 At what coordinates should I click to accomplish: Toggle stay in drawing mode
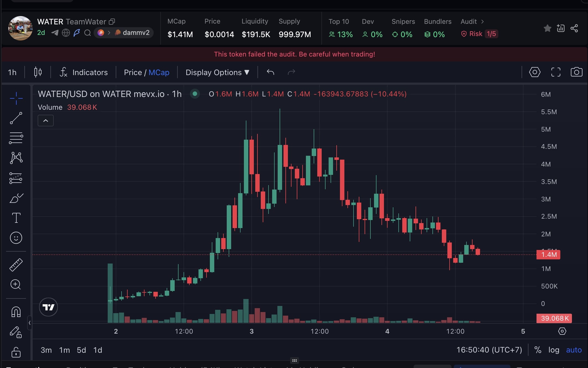16,332
